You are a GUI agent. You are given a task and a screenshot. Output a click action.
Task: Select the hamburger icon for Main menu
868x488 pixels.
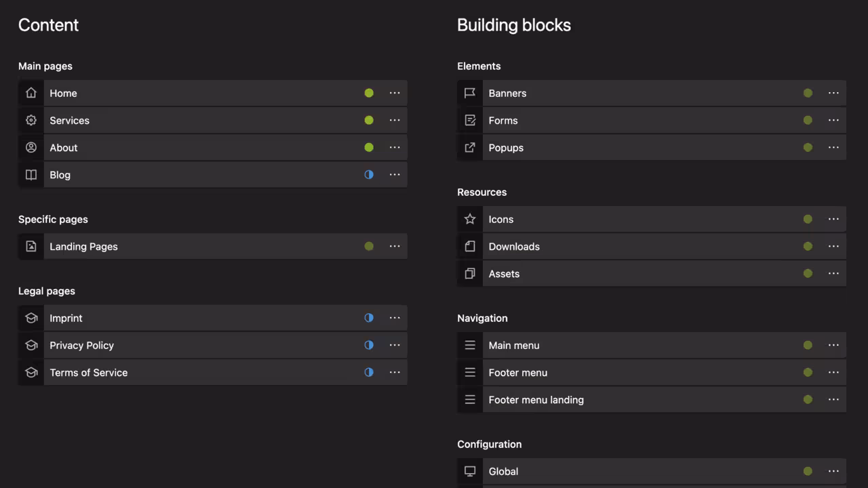tap(470, 345)
